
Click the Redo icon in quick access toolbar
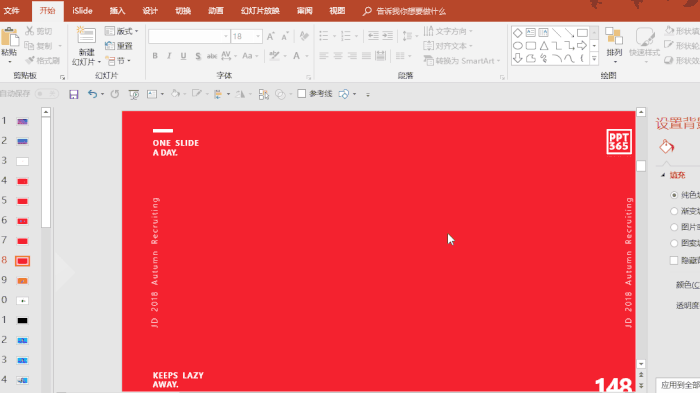(x=115, y=94)
